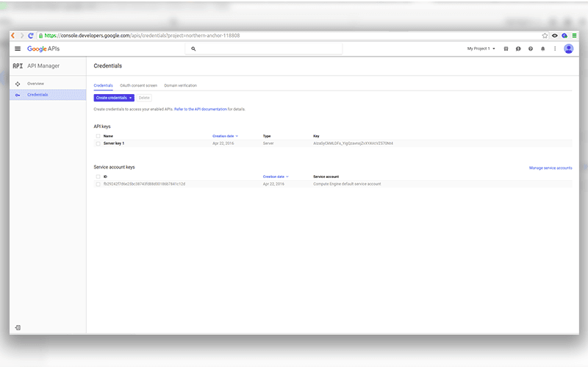Screen dimensions: 588x367
Task: Open the notifications bell
Action: tap(542, 49)
